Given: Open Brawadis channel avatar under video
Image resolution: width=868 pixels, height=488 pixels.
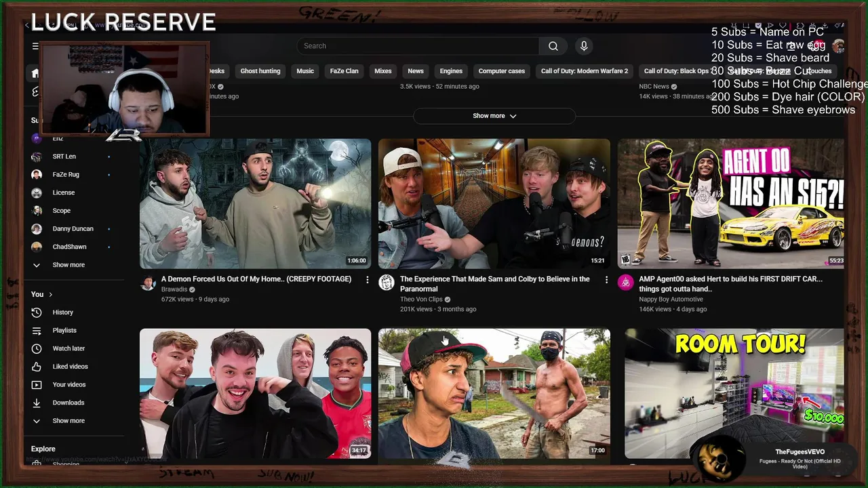Looking at the screenshot, I should tap(148, 283).
